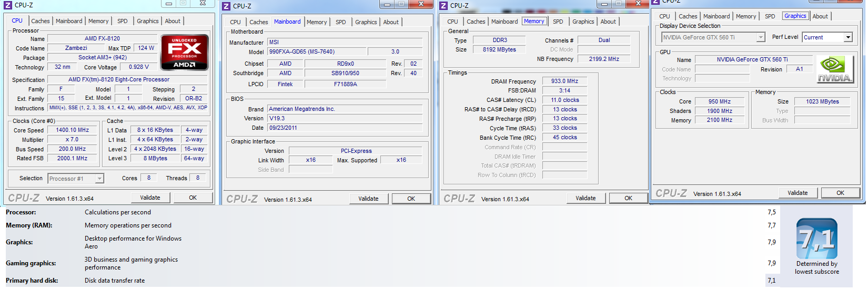Image resolution: width=868 pixels, height=290 pixels.
Task: Click the SPD tab in the Graphics window
Action: [770, 16]
